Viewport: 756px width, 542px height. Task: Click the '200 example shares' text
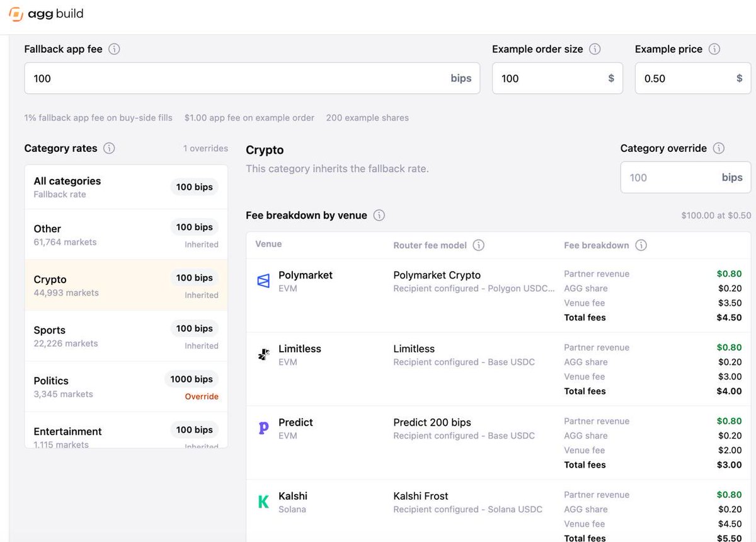tap(367, 118)
